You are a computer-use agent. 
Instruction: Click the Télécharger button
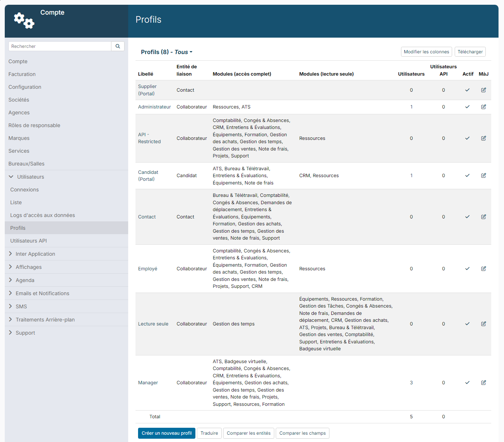[470, 52]
